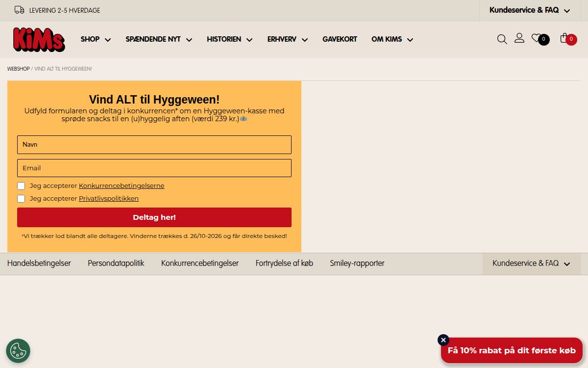This screenshot has width=588, height=368.
Task: Open Fortrydelse af køb link
Action: [284, 263]
